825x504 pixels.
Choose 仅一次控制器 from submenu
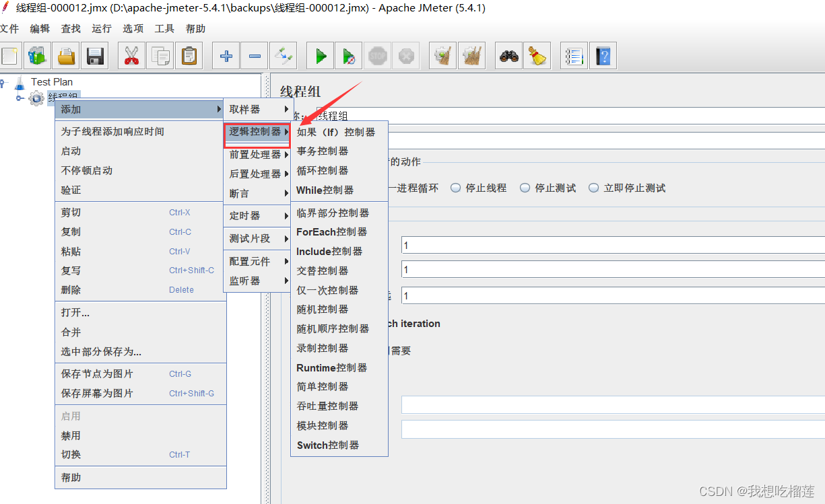click(x=339, y=290)
